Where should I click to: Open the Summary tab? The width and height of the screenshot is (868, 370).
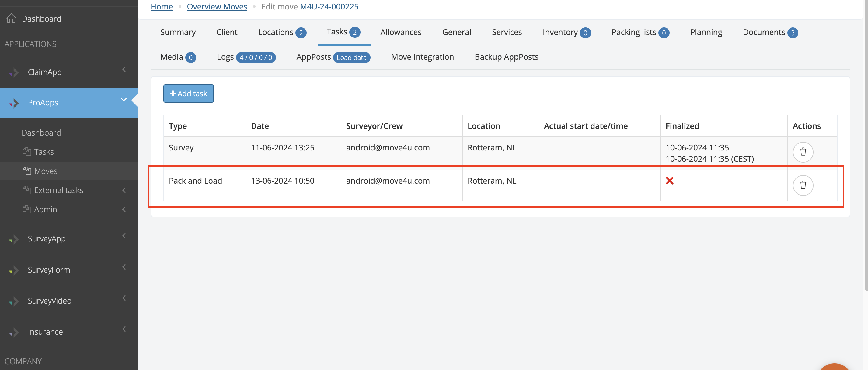tap(178, 32)
